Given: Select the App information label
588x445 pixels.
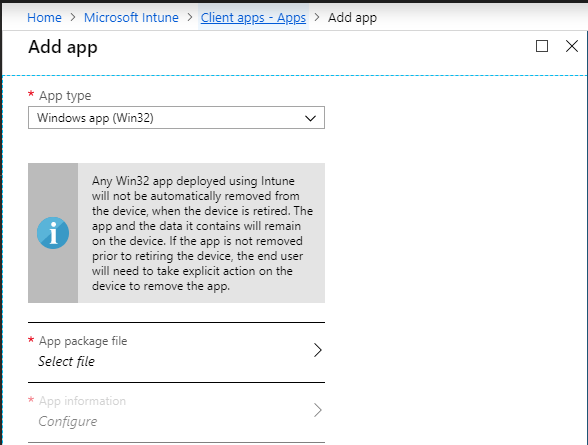Looking at the screenshot, I should pos(82,401).
